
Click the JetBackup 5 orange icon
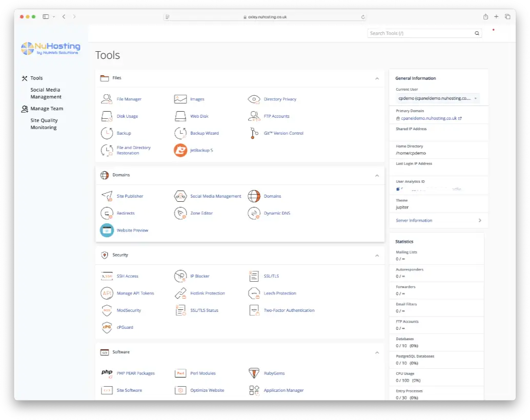180,150
